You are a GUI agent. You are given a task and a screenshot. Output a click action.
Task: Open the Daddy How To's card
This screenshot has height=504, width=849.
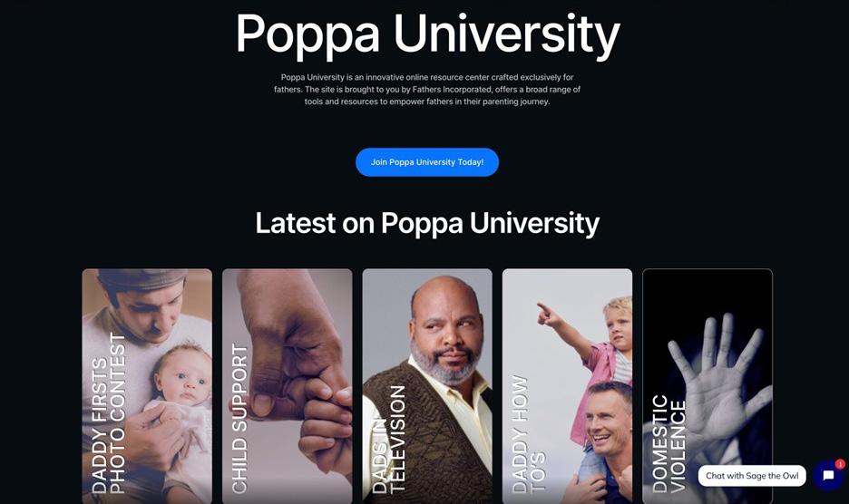567,386
